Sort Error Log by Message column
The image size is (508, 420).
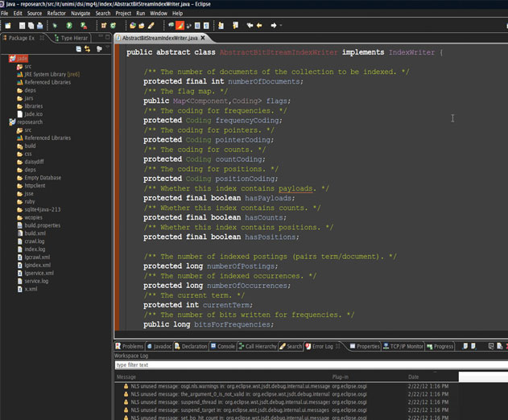[223, 377]
